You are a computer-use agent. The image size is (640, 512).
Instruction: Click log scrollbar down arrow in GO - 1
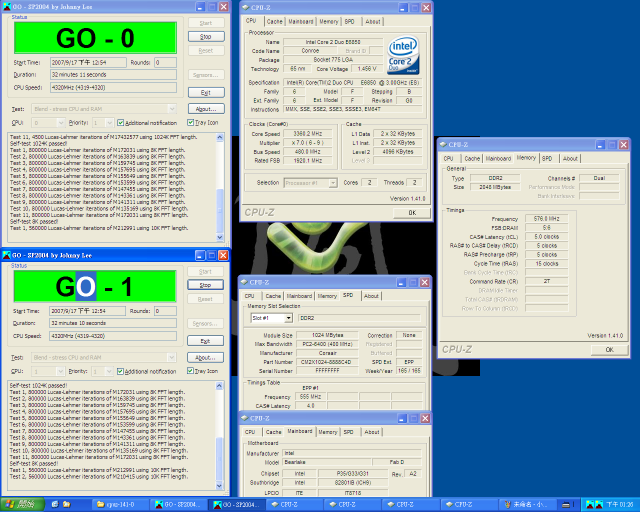point(219,486)
